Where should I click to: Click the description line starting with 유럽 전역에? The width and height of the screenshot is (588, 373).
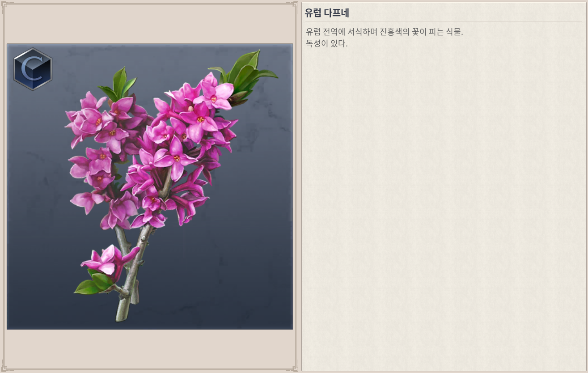385,32
